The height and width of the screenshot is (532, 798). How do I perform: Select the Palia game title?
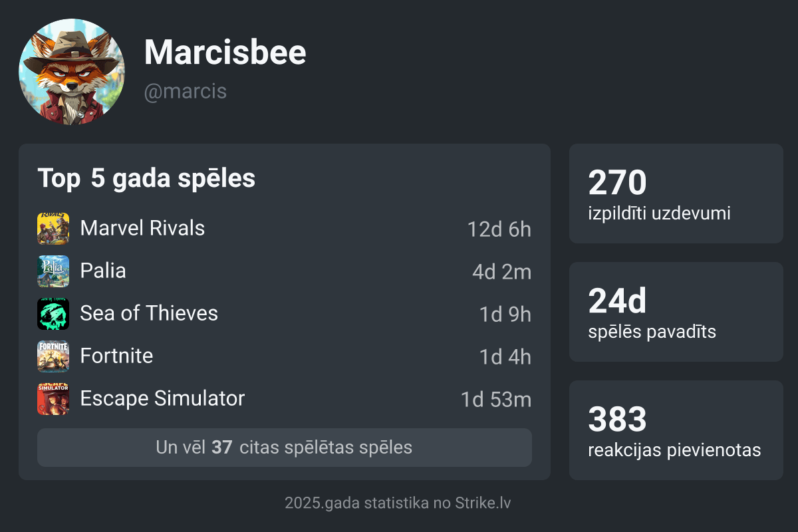click(x=103, y=271)
